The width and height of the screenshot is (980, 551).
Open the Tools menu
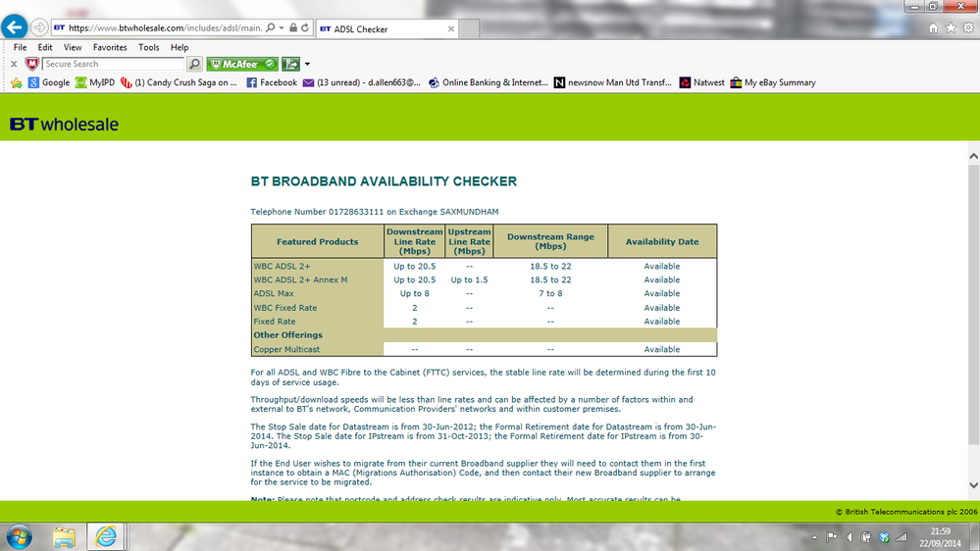(x=149, y=47)
